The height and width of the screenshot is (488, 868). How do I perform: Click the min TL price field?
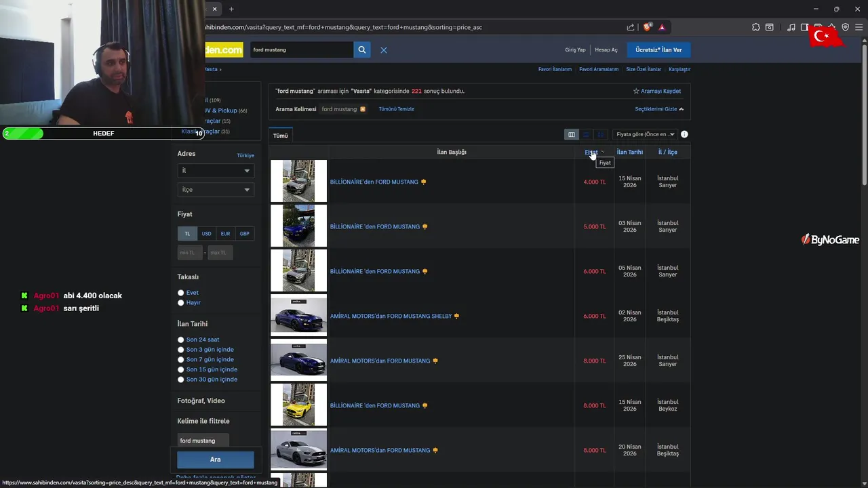point(190,252)
